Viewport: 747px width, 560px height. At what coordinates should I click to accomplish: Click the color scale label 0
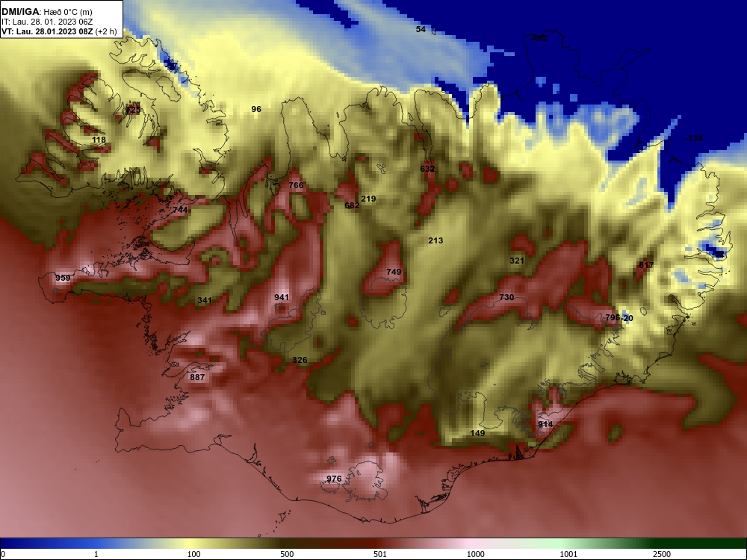[3, 554]
